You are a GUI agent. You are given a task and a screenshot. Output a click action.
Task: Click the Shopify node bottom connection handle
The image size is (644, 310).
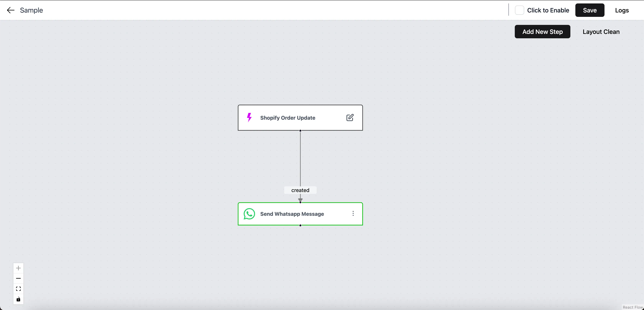pos(300,131)
